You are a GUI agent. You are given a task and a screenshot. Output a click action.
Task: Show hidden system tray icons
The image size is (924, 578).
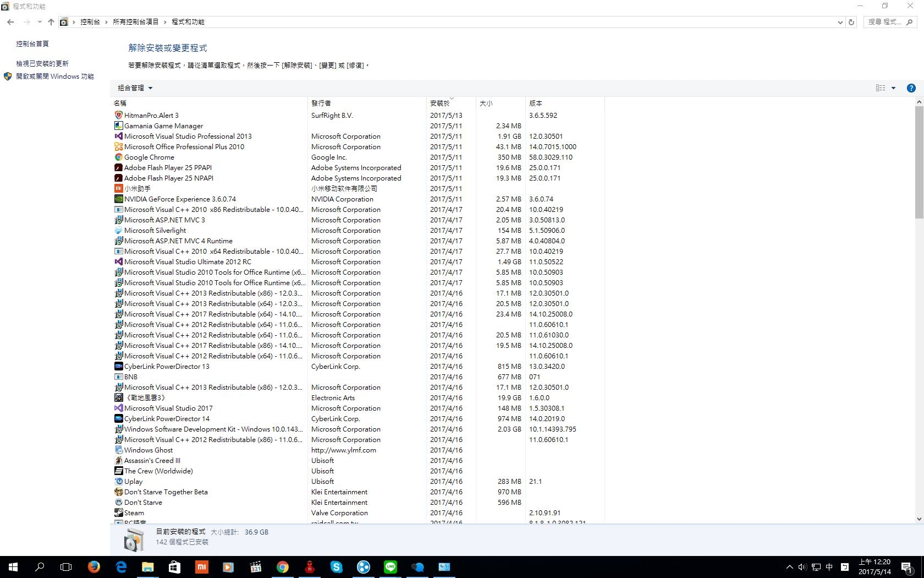coord(789,567)
